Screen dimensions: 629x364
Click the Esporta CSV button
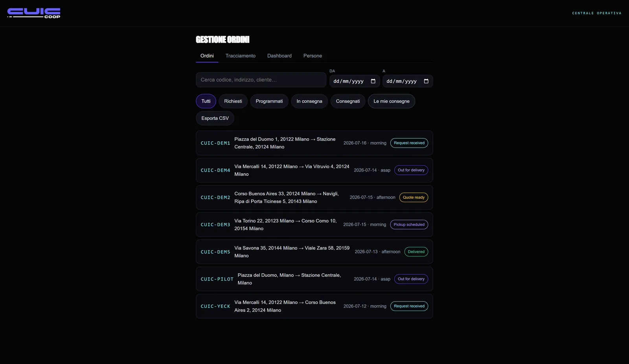[215, 118]
